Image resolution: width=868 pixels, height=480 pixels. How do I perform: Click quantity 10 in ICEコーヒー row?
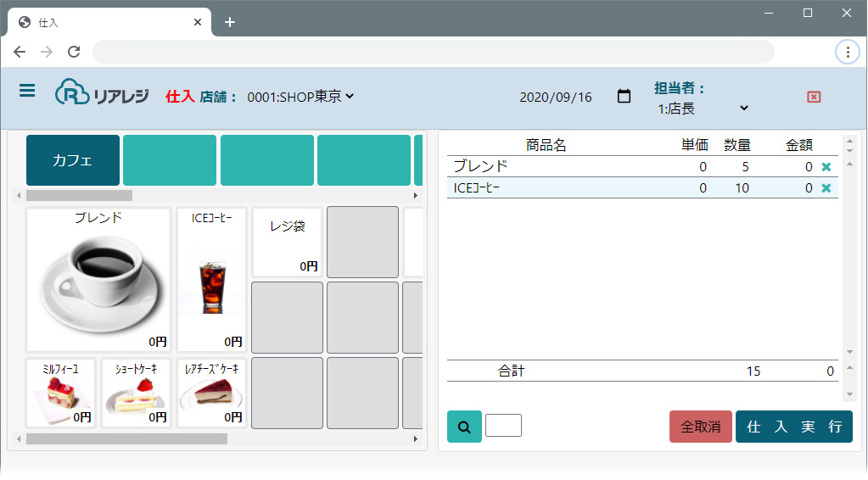[x=742, y=188]
